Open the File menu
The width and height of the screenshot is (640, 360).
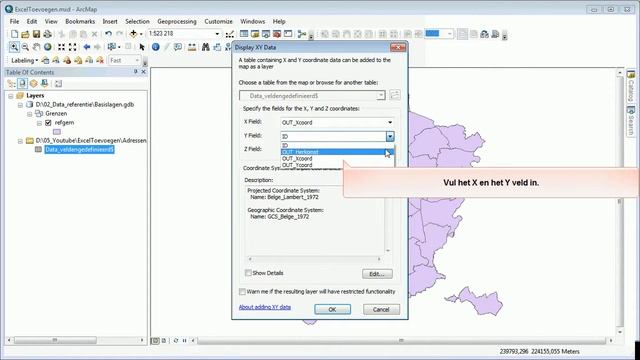pos(14,21)
